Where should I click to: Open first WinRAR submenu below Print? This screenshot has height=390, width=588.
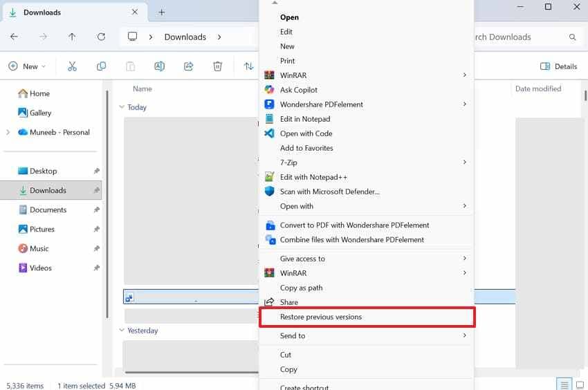tap(367, 75)
